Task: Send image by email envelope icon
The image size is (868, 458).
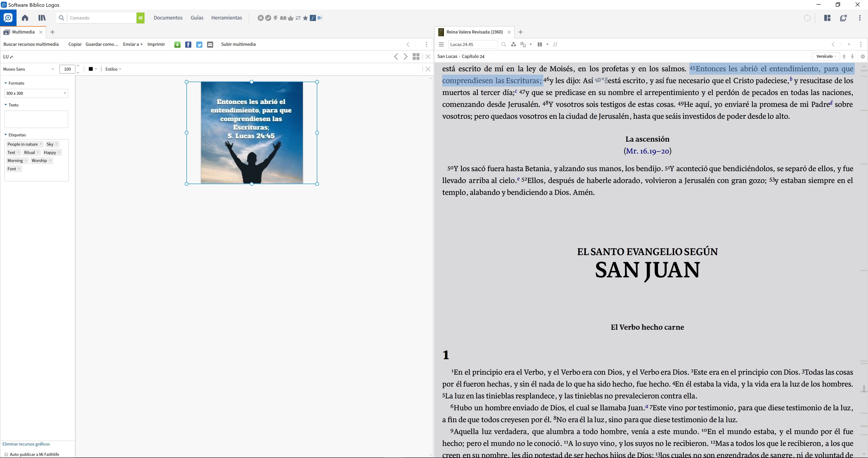Action: 210,45
